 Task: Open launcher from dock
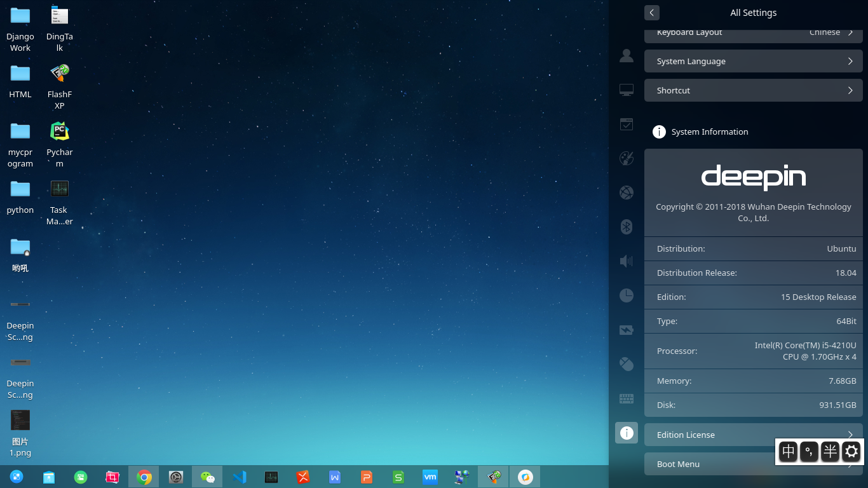[x=17, y=477]
